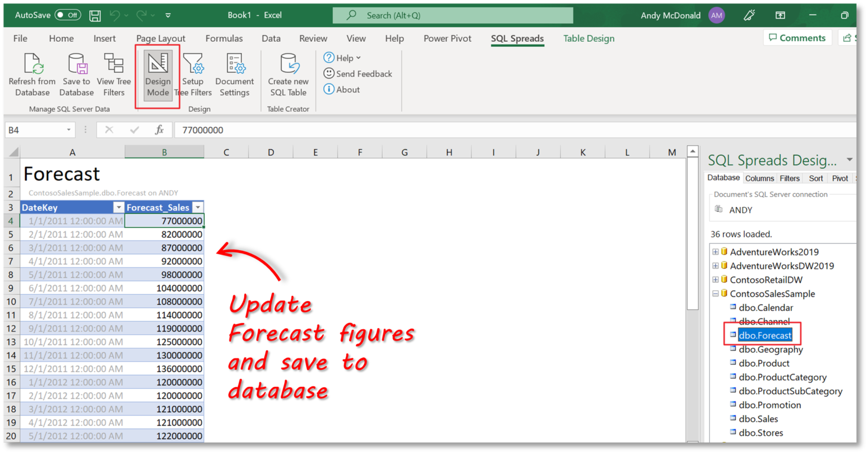Image resolution: width=868 pixels, height=454 pixels.
Task: Open Comments button
Action: coord(797,38)
